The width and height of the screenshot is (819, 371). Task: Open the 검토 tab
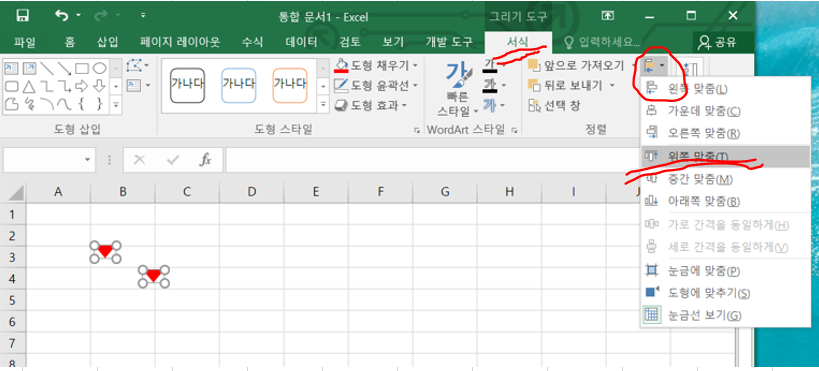point(350,42)
